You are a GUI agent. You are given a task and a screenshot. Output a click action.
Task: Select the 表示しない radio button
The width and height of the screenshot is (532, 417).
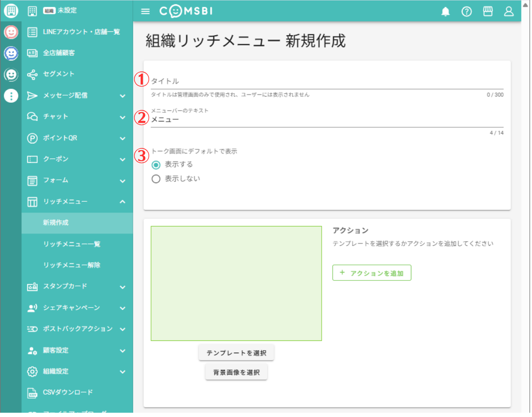tap(156, 179)
